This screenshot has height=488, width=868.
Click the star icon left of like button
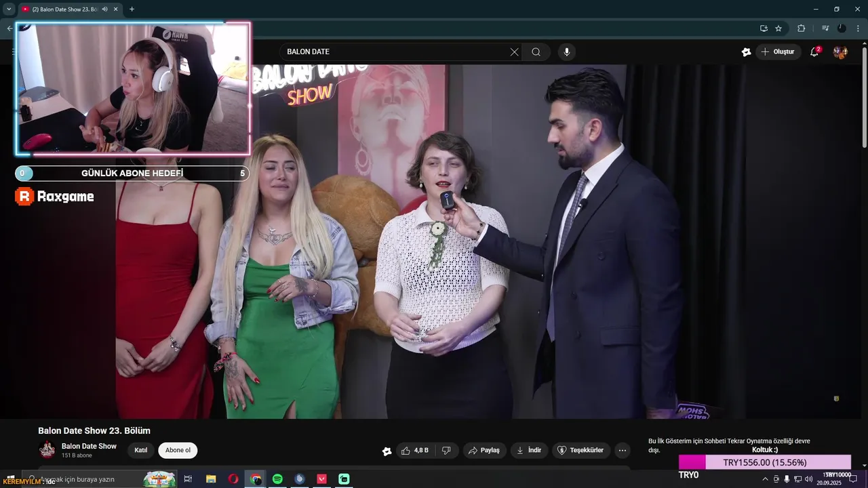coord(387,451)
